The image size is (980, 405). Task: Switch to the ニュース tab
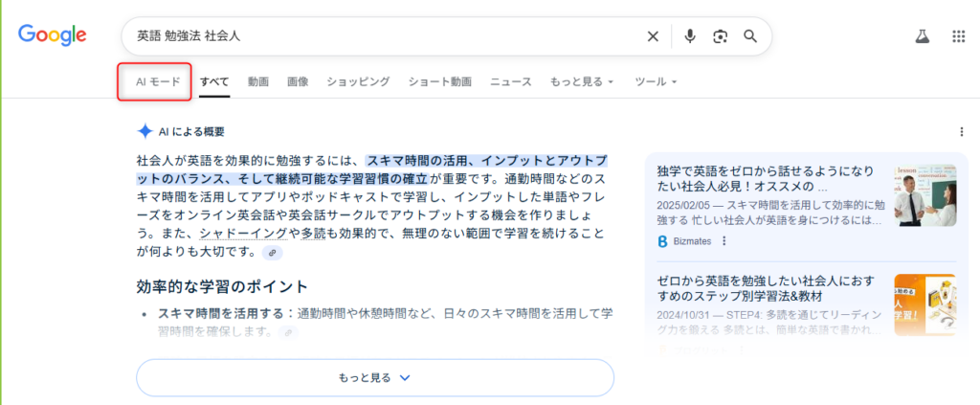[511, 82]
